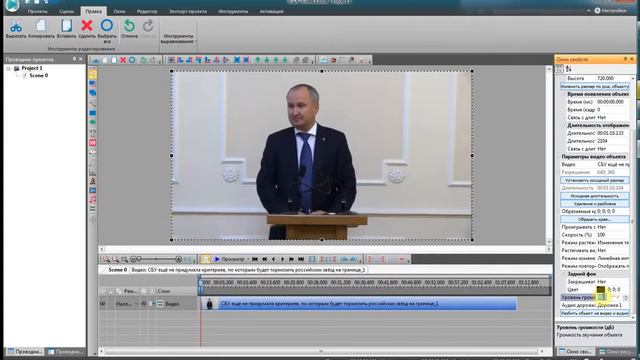Open the Инструменты ribbon tab
The width and height of the screenshot is (640, 360).
[x=233, y=11]
